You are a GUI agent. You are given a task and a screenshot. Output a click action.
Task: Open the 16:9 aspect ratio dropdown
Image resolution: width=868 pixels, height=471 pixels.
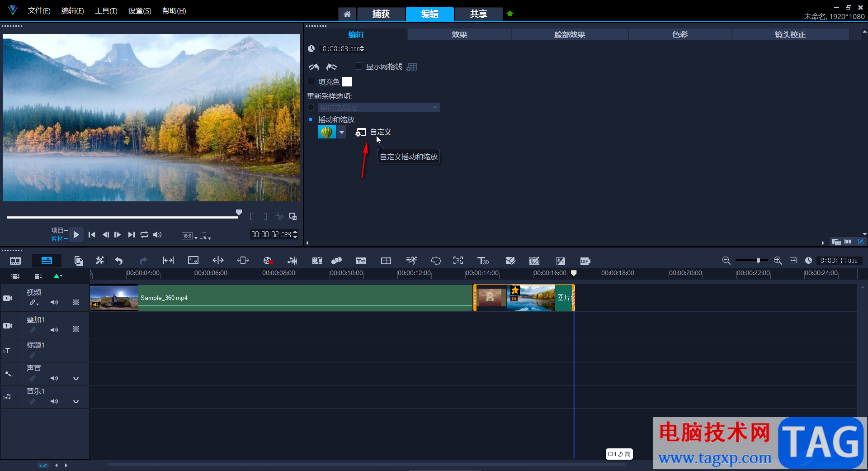coord(189,236)
